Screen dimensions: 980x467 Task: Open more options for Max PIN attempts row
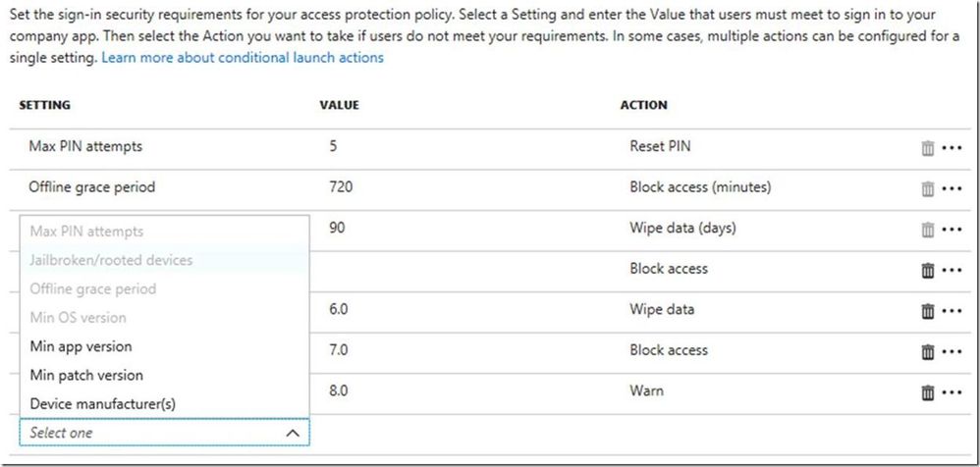coord(951,148)
